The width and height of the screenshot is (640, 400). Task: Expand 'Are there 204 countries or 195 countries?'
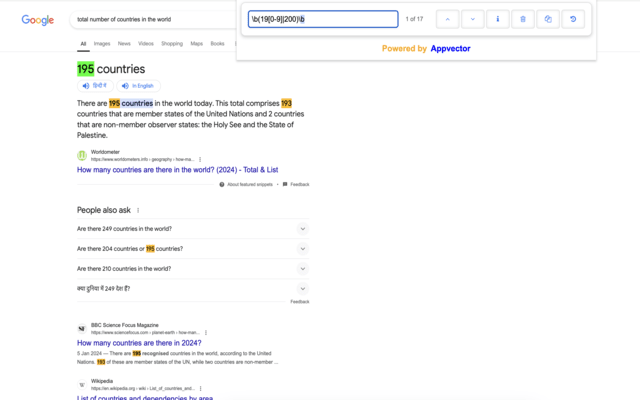coord(302,249)
